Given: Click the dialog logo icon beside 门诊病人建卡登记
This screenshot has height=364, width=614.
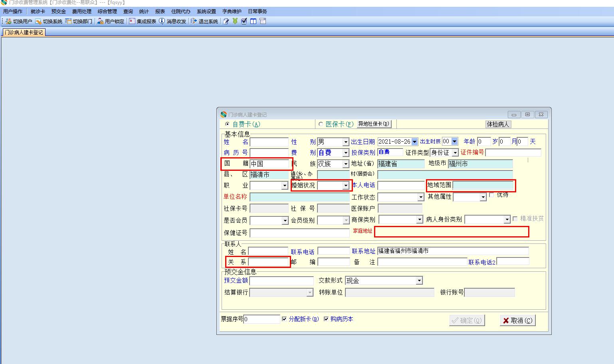Looking at the screenshot, I should point(224,115).
